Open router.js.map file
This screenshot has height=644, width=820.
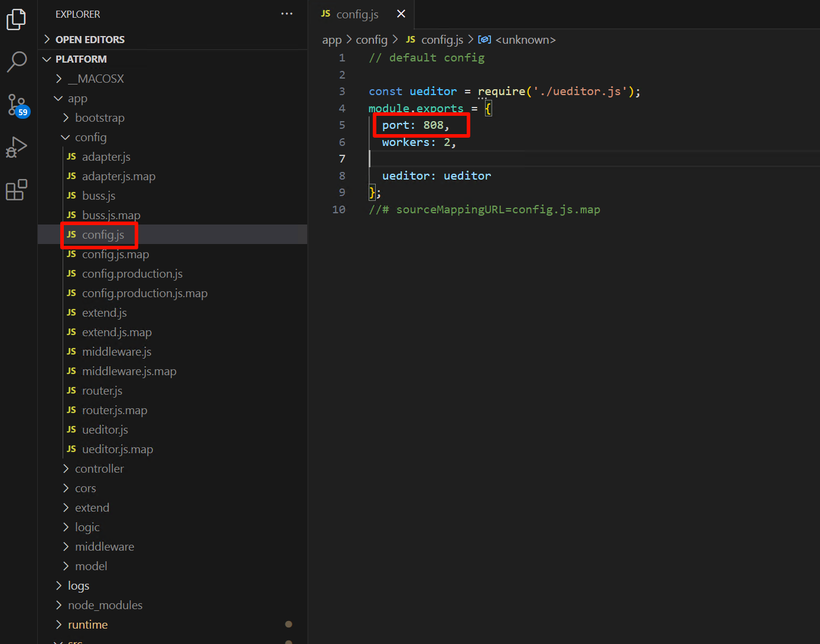click(x=173, y=410)
